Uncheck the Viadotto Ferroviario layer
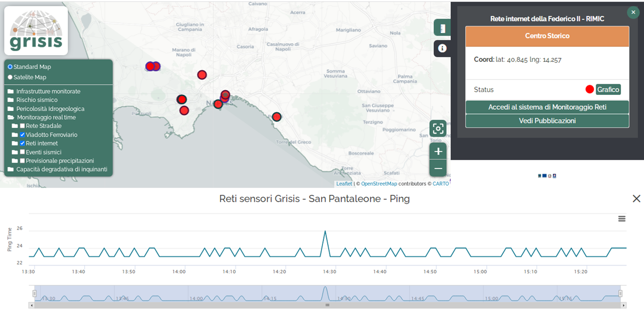Image resolution: width=644 pixels, height=312 pixels. [x=22, y=135]
